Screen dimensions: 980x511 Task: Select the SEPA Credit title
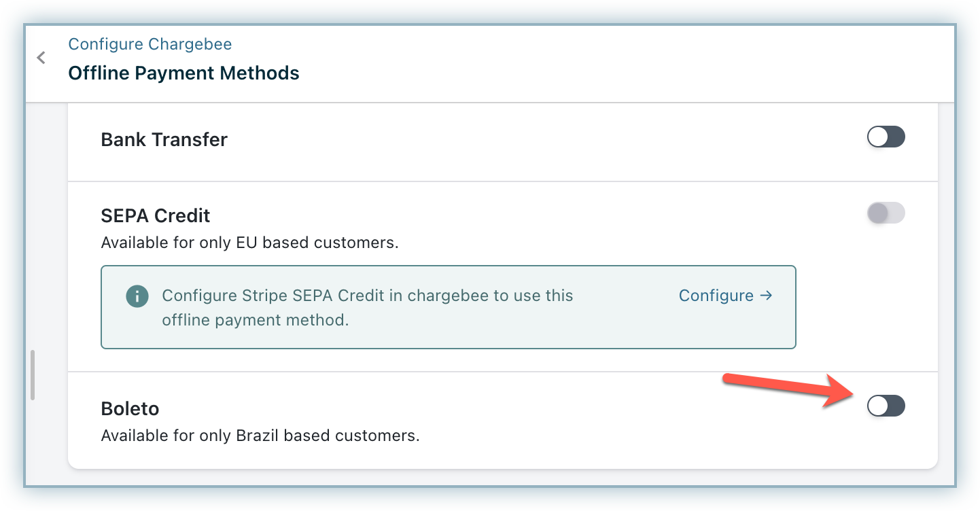(x=156, y=215)
